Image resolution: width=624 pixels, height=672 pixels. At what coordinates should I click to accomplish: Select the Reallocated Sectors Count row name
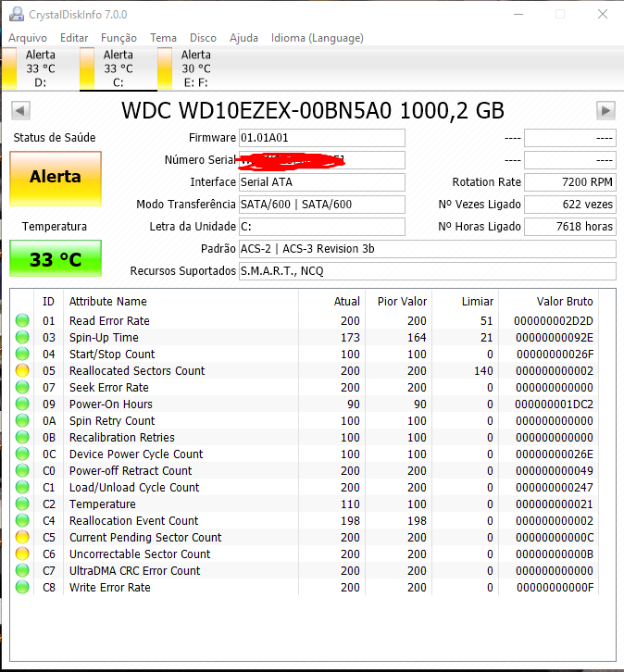[137, 371]
